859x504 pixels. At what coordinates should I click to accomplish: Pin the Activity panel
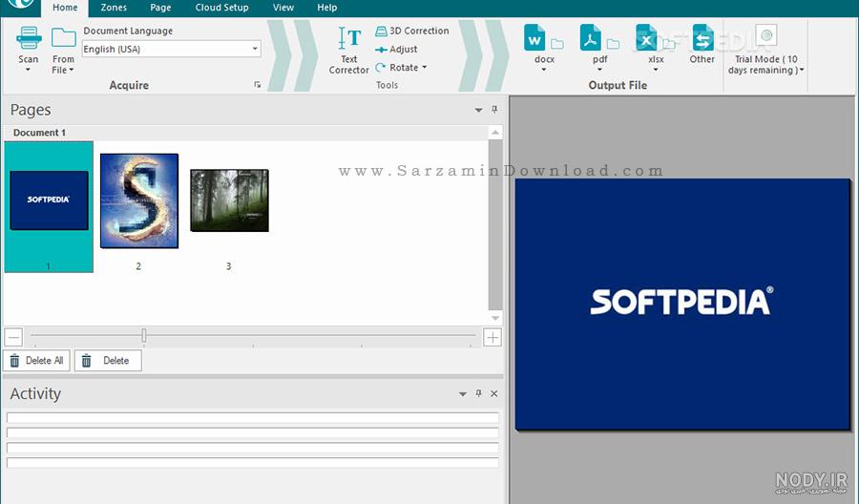tap(479, 393)
